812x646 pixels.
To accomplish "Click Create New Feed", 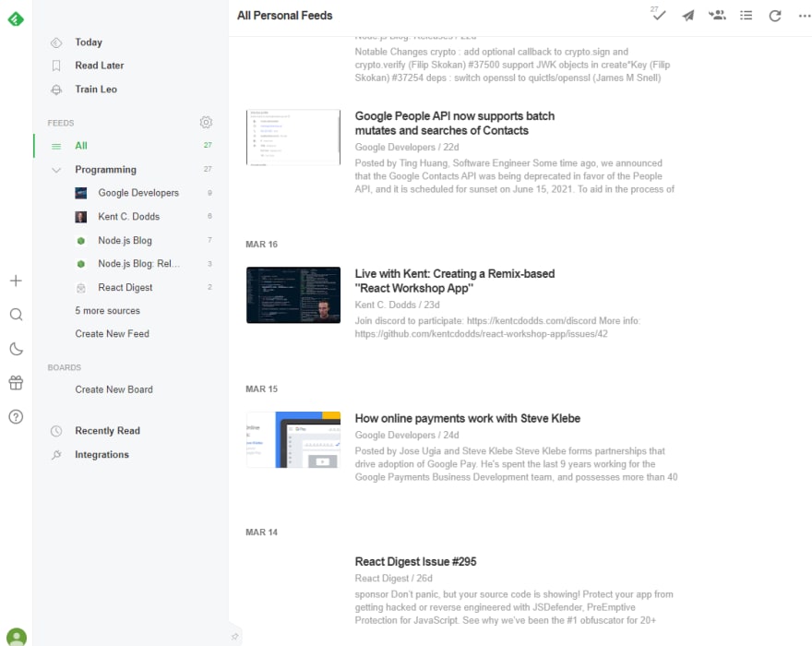I will (112, 334).
